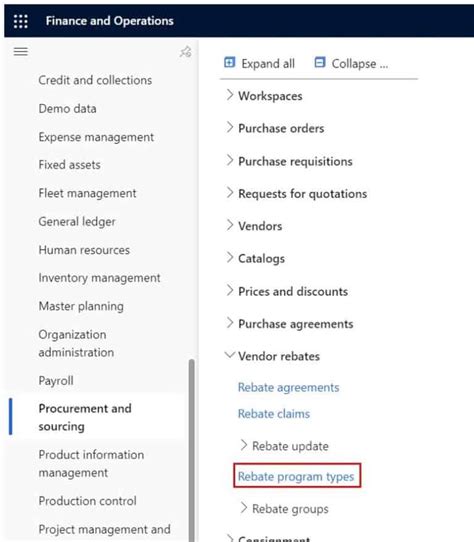
Task: Open the Master planning module
Action: click(x=81, y=306)
